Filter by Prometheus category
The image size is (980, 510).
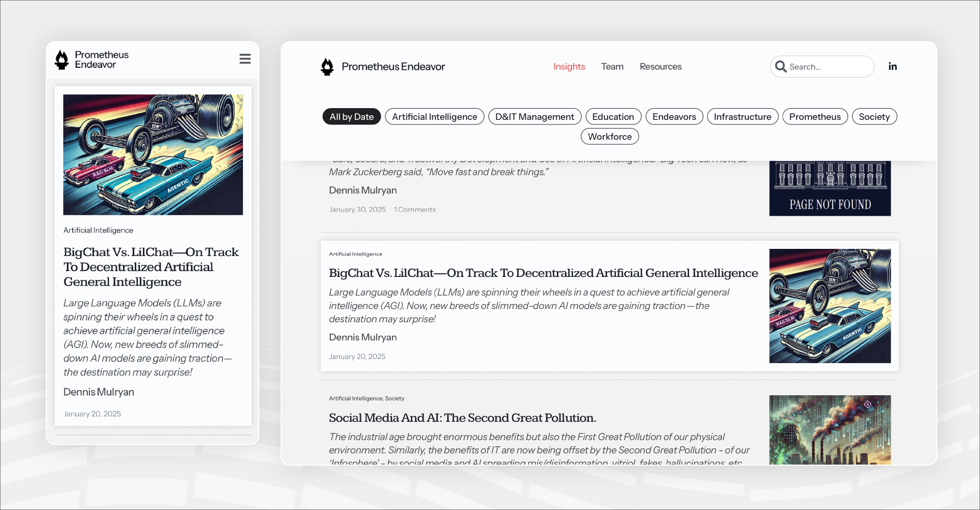(x=815, y=116)
